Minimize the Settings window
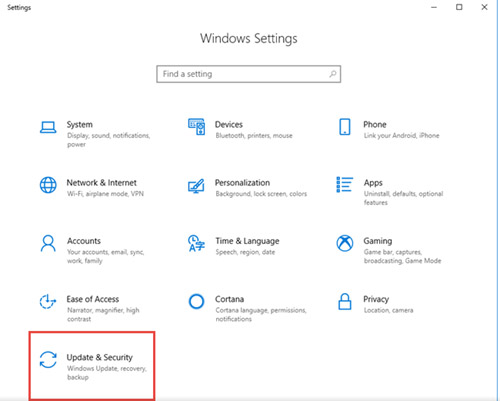The image size is (500, 401). (x=434, y=7)
